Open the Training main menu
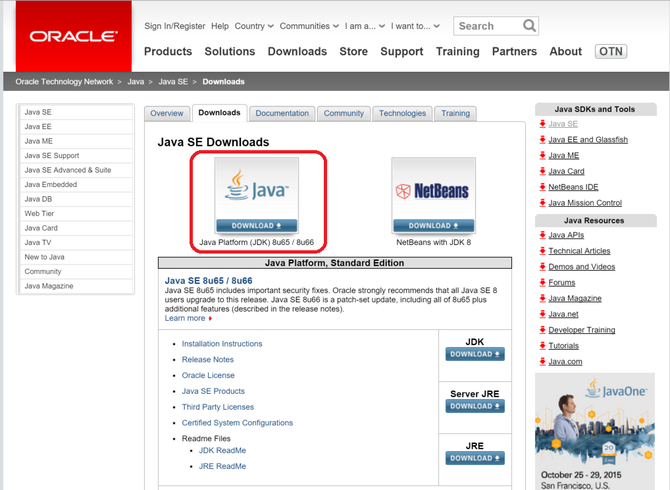Screen dimensions: 670x490 [x=458, y=51]
